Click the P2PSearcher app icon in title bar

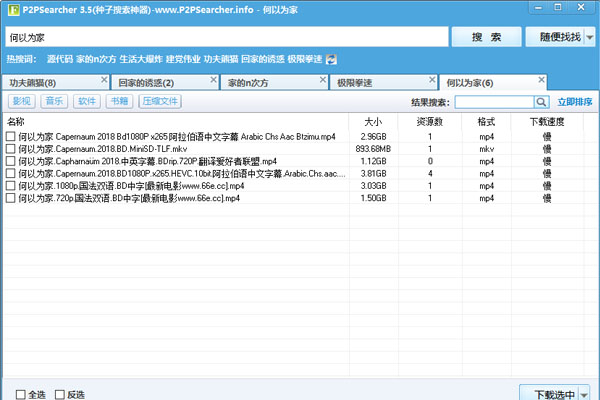pyautogui.click(x=10, y=9)
